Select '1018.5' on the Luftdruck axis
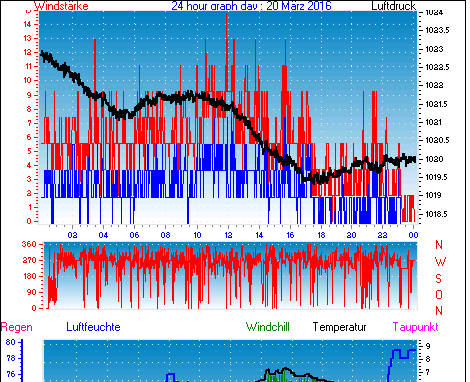This screenshot has height=382, width=470. pyautogui.click(x=437, y=214)
